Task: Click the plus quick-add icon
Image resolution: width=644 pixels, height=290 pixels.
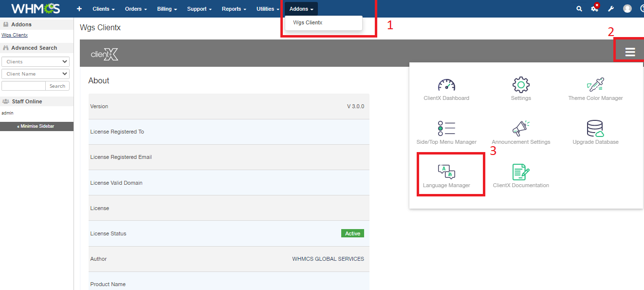Action: 79,9
